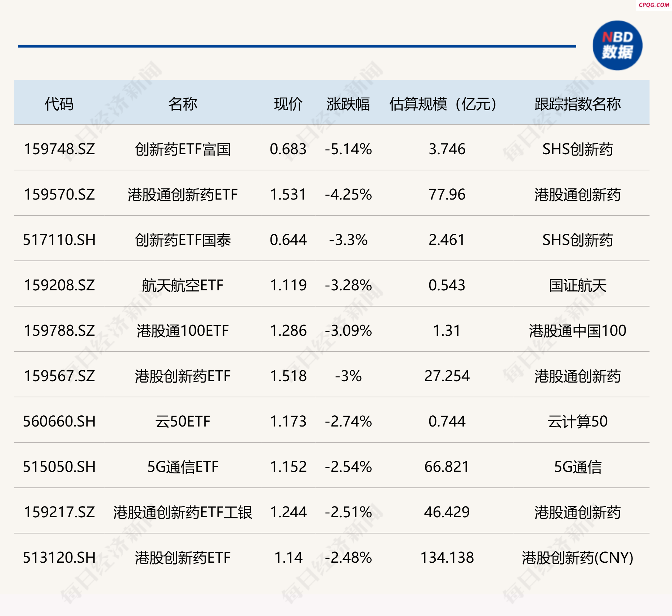Select code 159788.SZ
Screen dimensions: 672x616
(59, 330)
